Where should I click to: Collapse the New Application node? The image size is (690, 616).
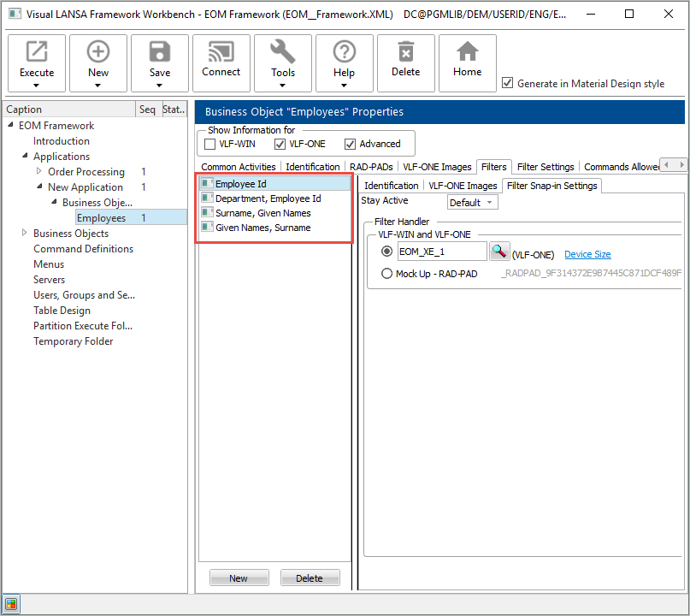click(39, 187)
